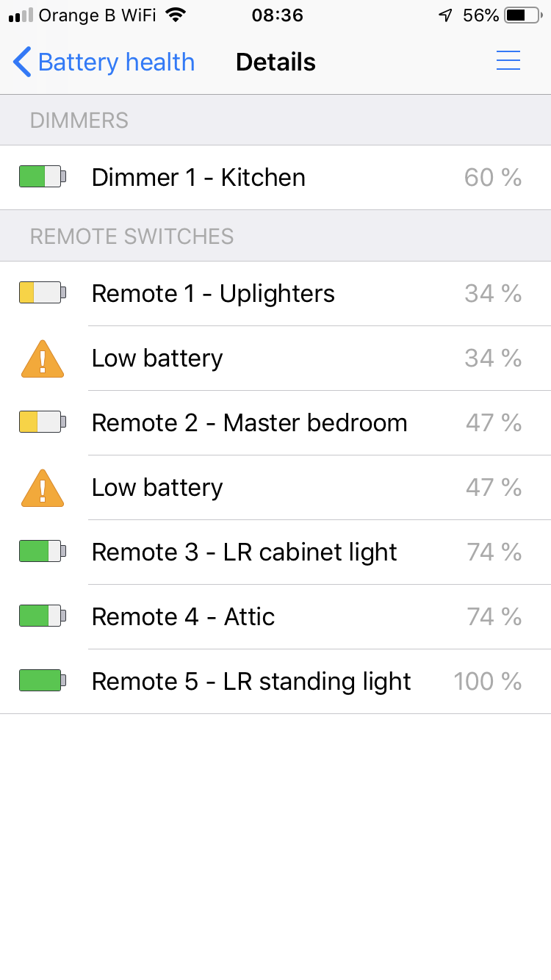Image resolution: width=551 pixels, height=980 pixels.
Task: Tap the Dimmer 1 Kitchen battery icon
Action: pos(43,177)
